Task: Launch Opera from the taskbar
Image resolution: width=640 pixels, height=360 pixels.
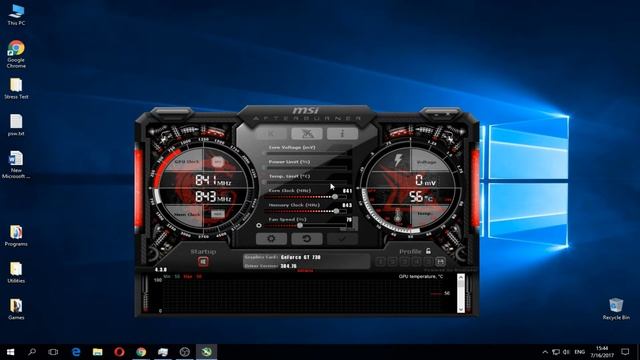Action: tap(119, 351)
